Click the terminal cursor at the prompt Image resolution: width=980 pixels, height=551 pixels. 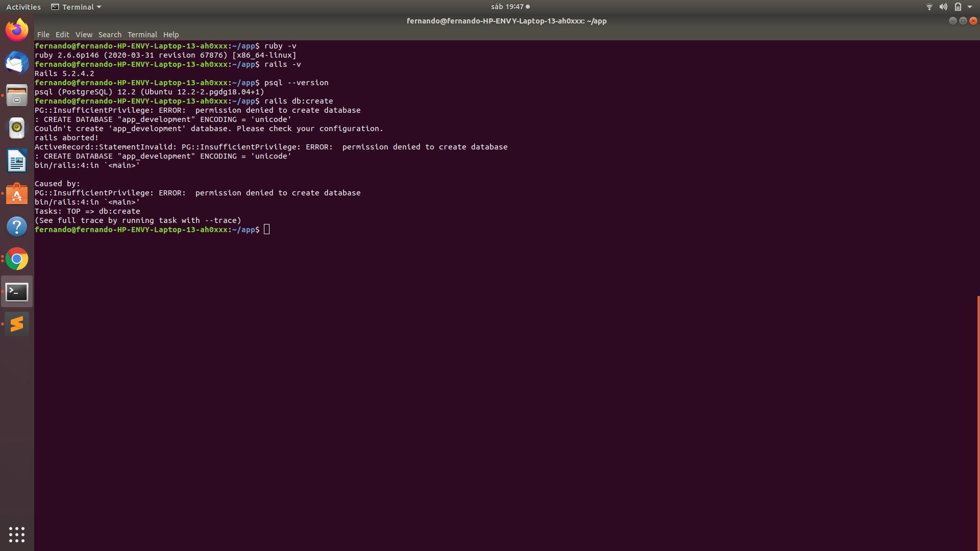coord(266,230)
